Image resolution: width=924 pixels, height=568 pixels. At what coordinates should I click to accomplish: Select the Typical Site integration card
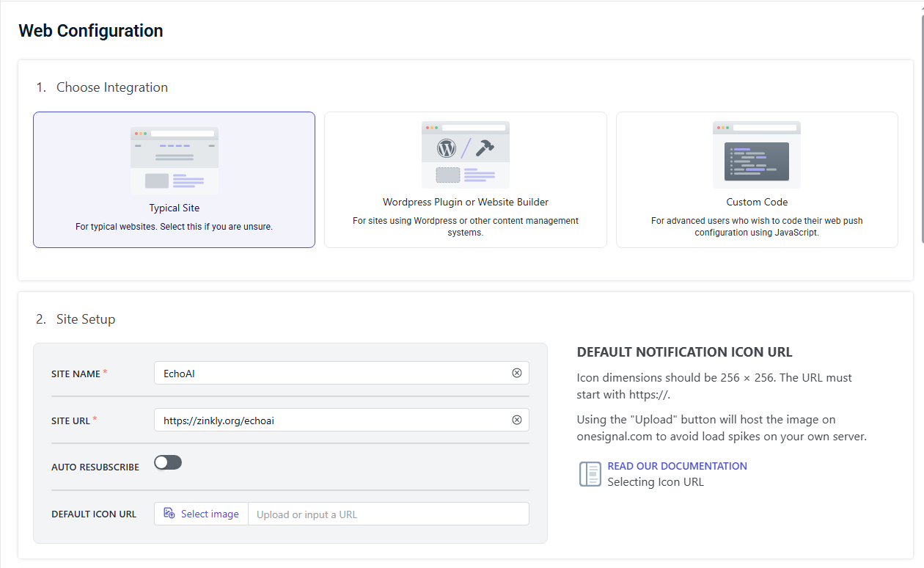(x=175, y=180)
